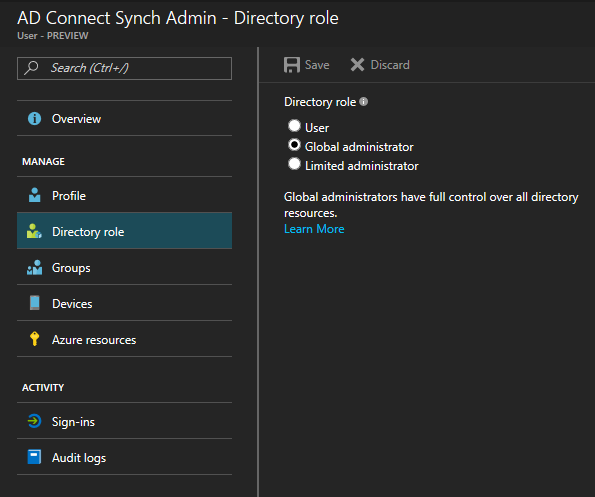
Task: Click the Profile person icon
Action: 35,195
